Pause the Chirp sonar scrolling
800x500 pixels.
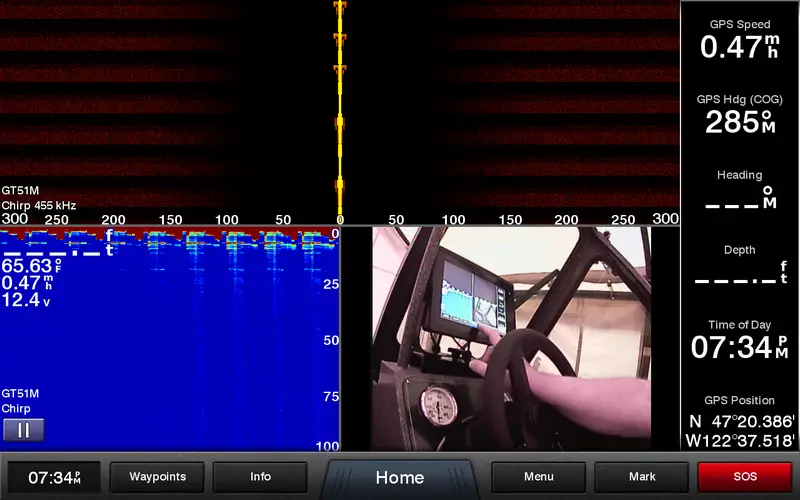(24, 430)
